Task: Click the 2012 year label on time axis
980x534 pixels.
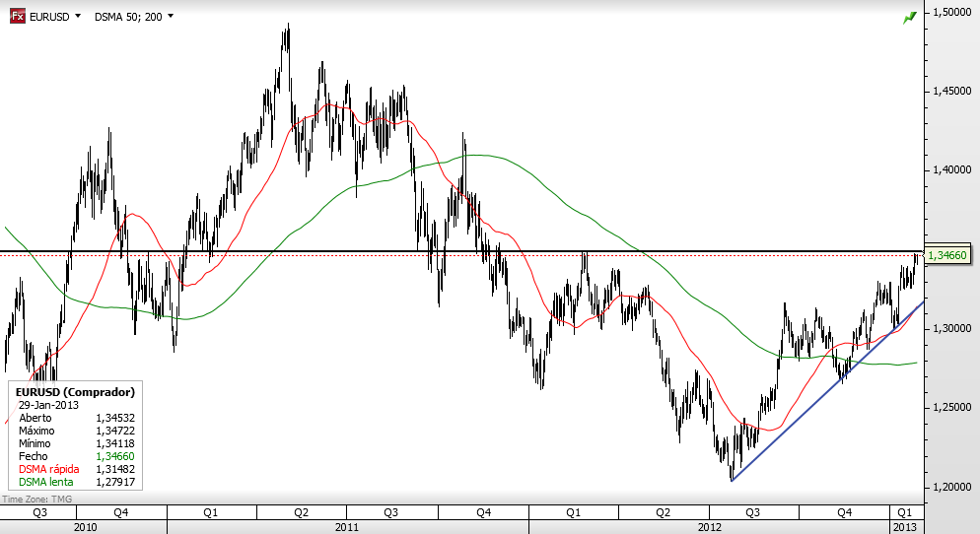Action: click(x=710, y=527)
